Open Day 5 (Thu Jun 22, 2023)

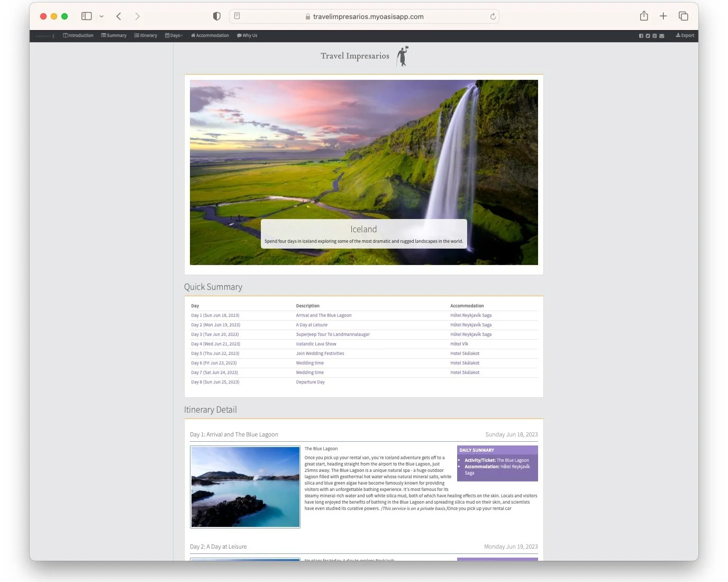(x=215, y=353)
